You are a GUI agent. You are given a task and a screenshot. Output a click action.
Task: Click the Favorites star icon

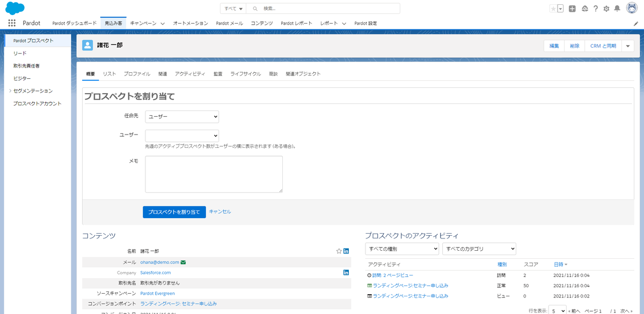[553, 9]
